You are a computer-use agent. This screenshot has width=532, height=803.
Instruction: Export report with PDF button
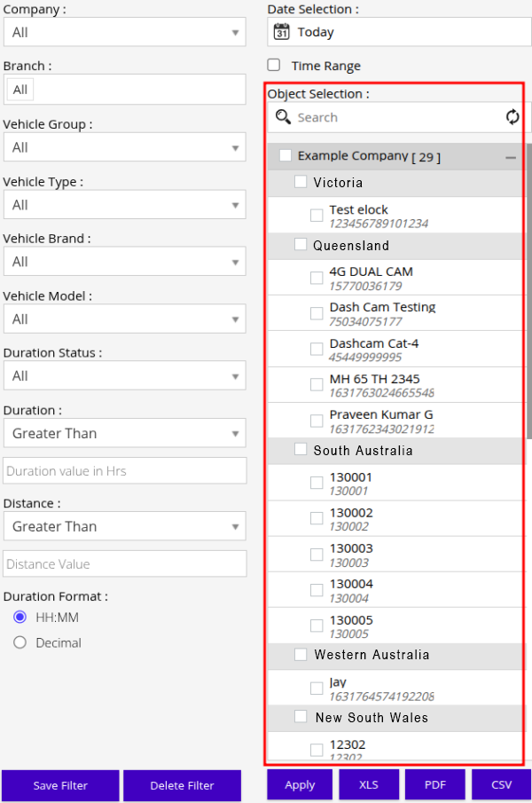click(x=435, y=784)
